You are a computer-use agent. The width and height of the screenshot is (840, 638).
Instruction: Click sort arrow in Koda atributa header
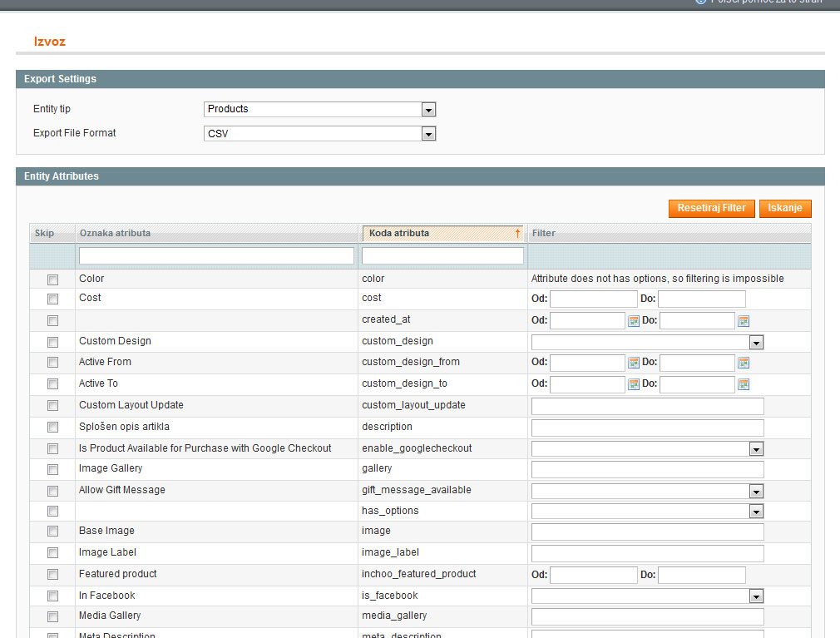[x=517, y=233]
